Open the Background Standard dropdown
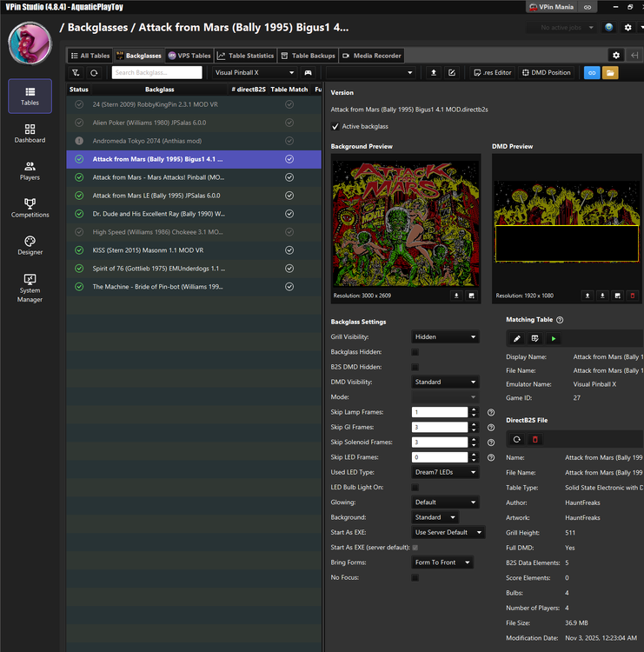This screenshot has width=644, height=652. [435, 517]
